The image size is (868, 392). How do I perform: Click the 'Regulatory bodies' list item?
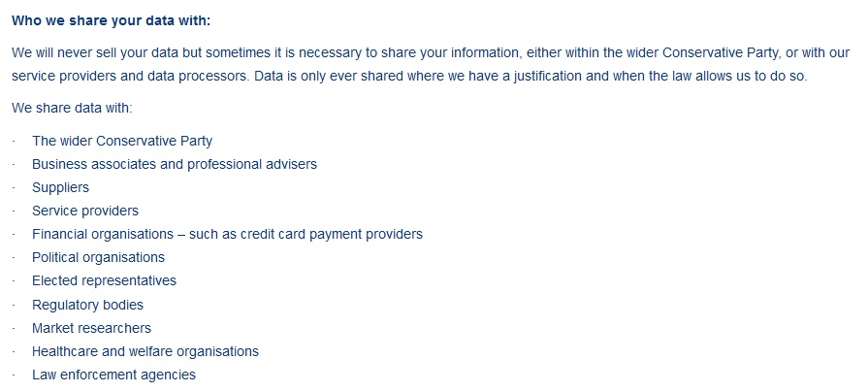point(87,305)
